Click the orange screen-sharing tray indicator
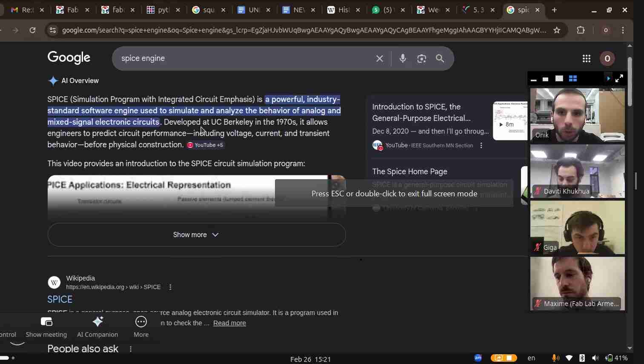The width and height of the screenshot is (644, 364). click(504, 358)
